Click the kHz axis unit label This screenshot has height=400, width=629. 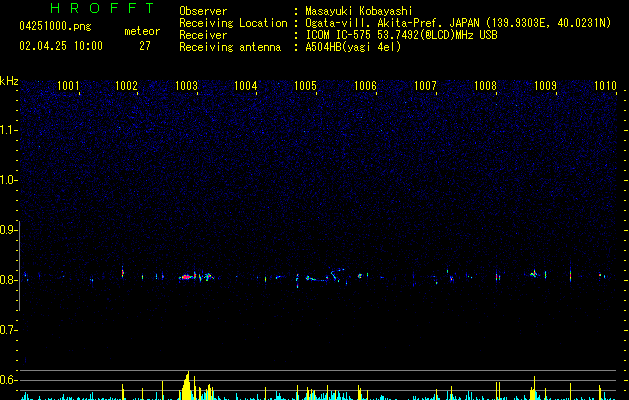[x=9, y=81]
